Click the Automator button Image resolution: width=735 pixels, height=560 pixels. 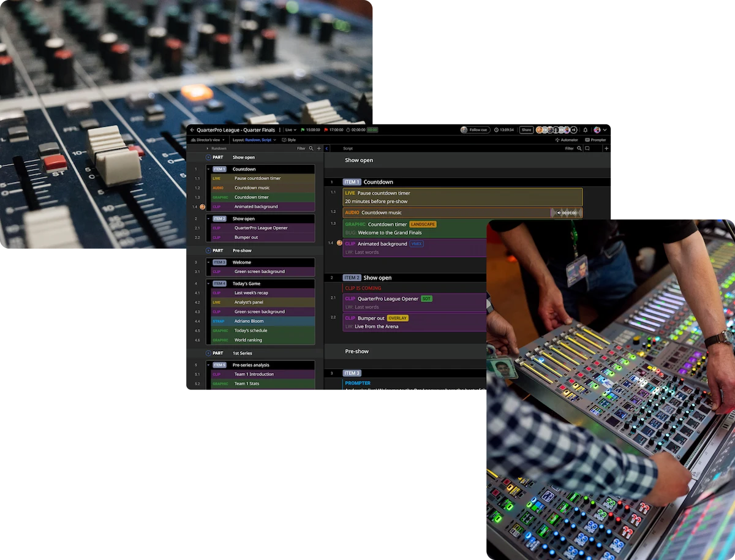tap(566, 140)
